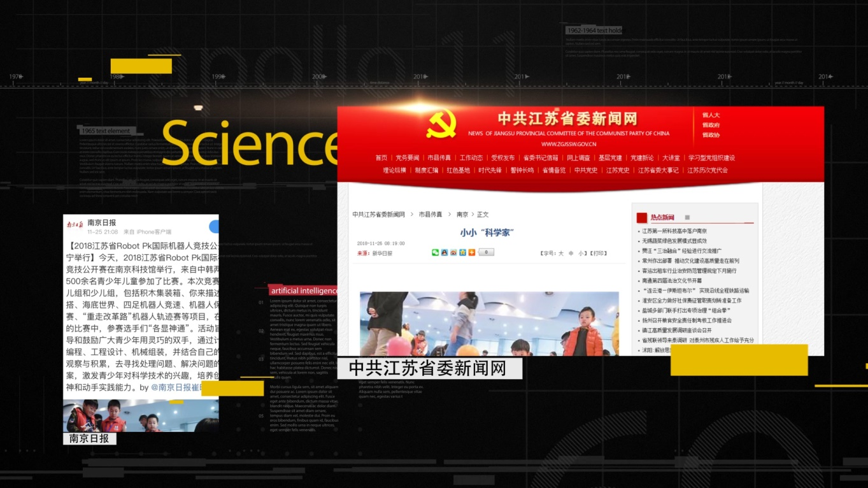Open news 盐城多部门联手打出专项治理“组合拳”
Viewport: 868px width, 488px height.
coord(685,310)
